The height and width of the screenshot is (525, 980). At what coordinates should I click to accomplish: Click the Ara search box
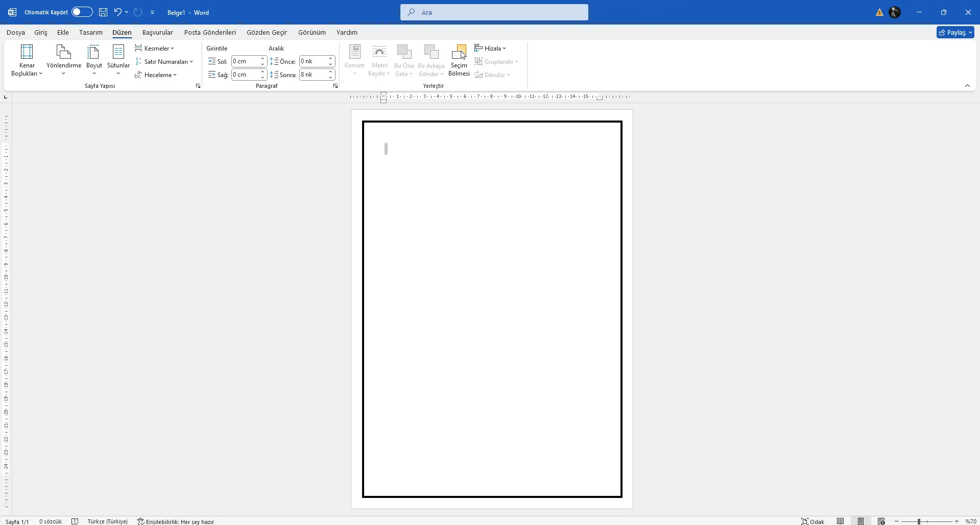[x=494, y=12]
